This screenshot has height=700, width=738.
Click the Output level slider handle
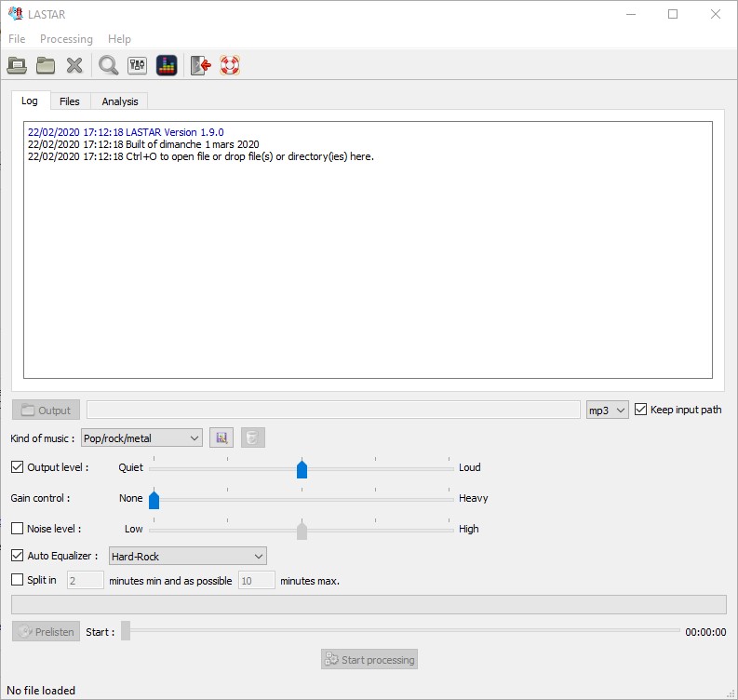pyautogui.click(x=302, y=468)
